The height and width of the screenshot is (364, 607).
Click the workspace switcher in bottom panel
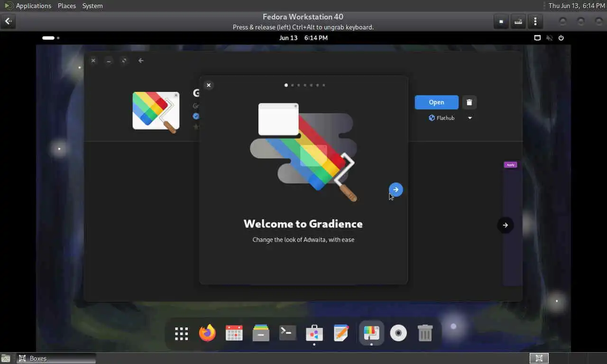539,358
